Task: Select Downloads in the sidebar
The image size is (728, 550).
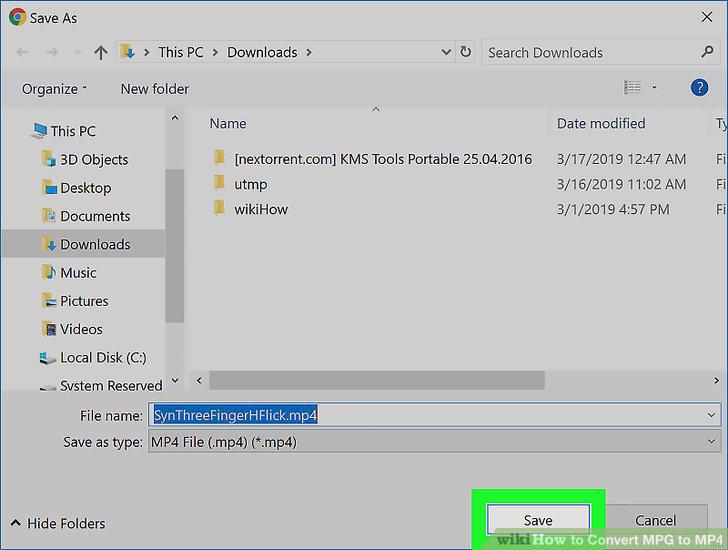Action: pos(84,244)
